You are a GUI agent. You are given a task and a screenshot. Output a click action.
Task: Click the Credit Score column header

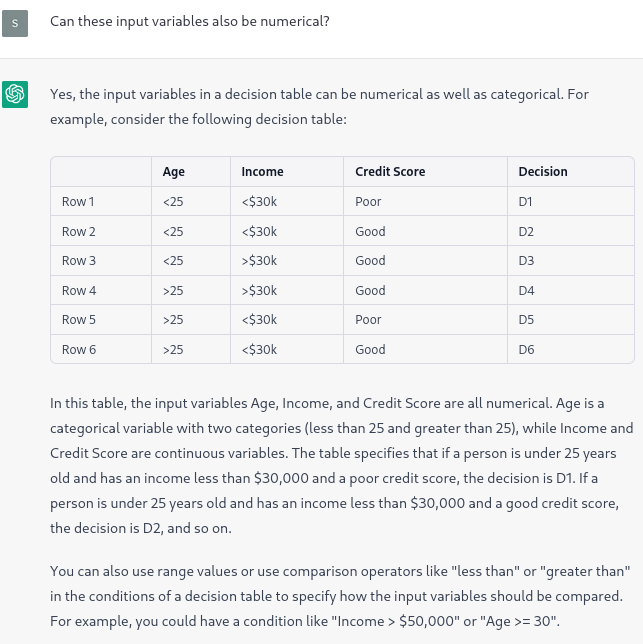(x=425, y=172)
